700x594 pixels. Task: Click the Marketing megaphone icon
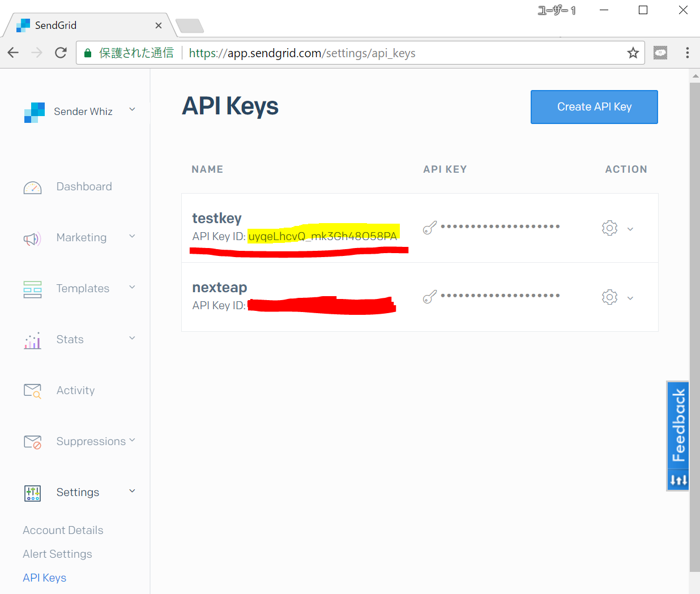click(x=32, y=238)
